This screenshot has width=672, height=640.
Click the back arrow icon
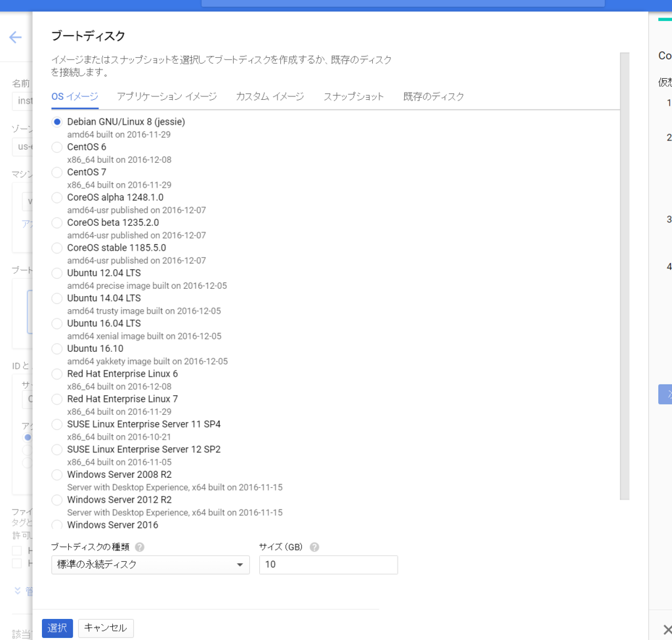[16, 37]
